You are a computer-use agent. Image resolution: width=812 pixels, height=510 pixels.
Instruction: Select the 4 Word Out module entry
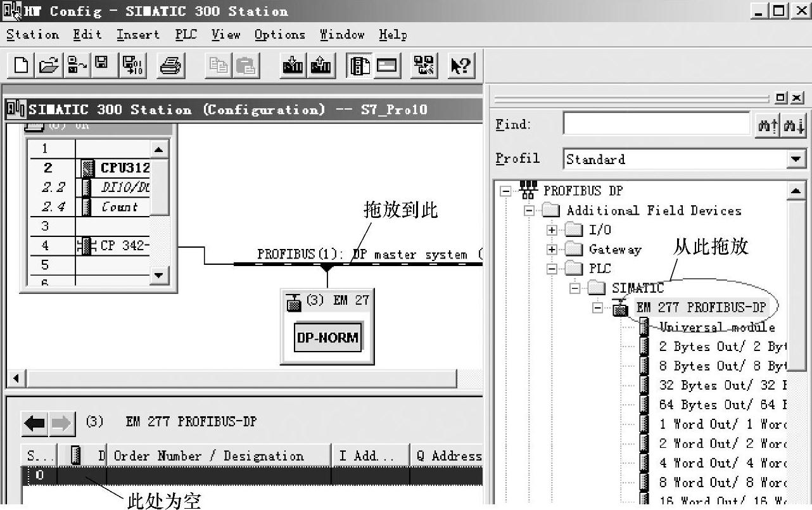[x=722, y=463]
